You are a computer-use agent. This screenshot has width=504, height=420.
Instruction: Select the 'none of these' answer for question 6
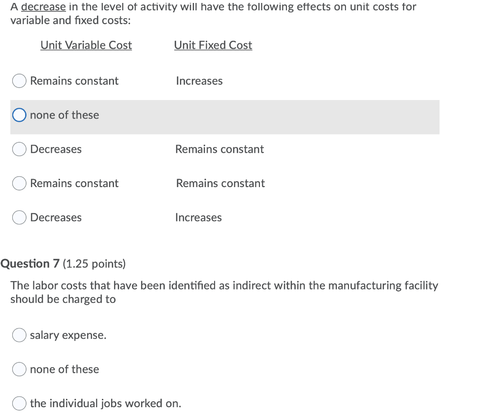pos(19,115)
